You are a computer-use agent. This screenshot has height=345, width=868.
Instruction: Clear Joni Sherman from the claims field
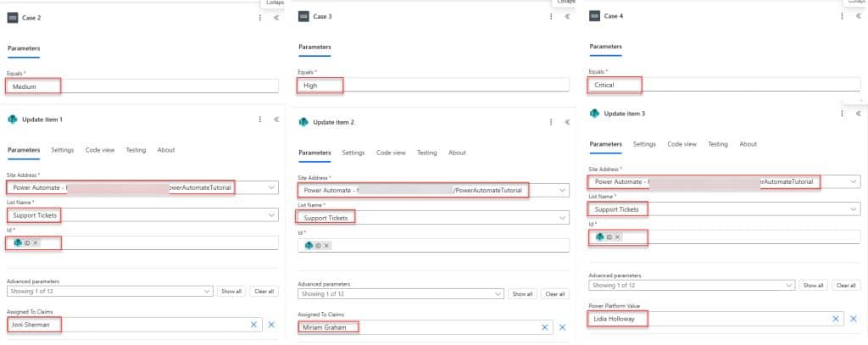pos(253,325)
